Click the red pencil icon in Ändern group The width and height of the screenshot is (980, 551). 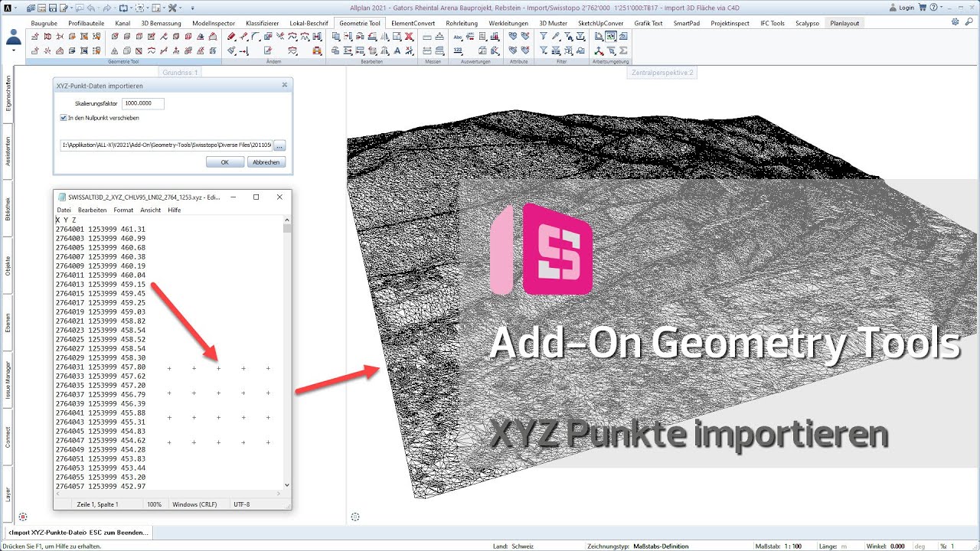coord(230,36)
